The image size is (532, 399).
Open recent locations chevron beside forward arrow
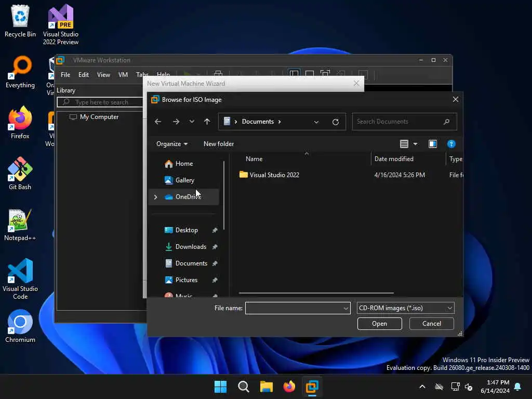coord(192,122)
